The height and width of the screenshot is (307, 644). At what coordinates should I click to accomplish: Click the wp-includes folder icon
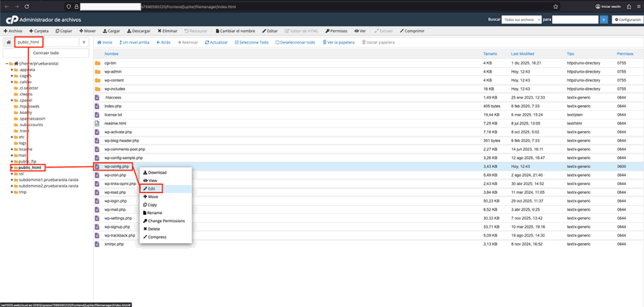pos(97,89)
